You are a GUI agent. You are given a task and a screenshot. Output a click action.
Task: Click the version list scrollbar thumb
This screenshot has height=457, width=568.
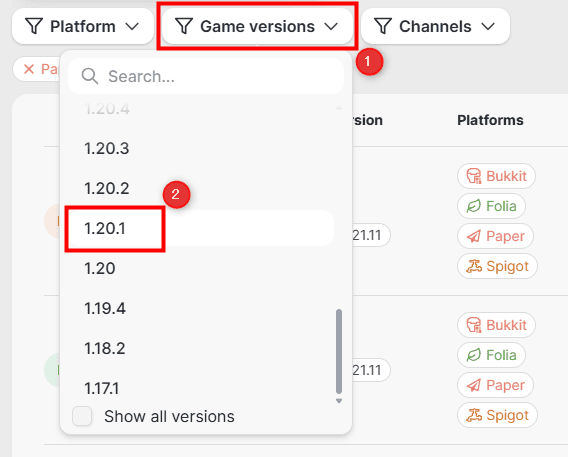pyautogui.click(x=339, y=351)
